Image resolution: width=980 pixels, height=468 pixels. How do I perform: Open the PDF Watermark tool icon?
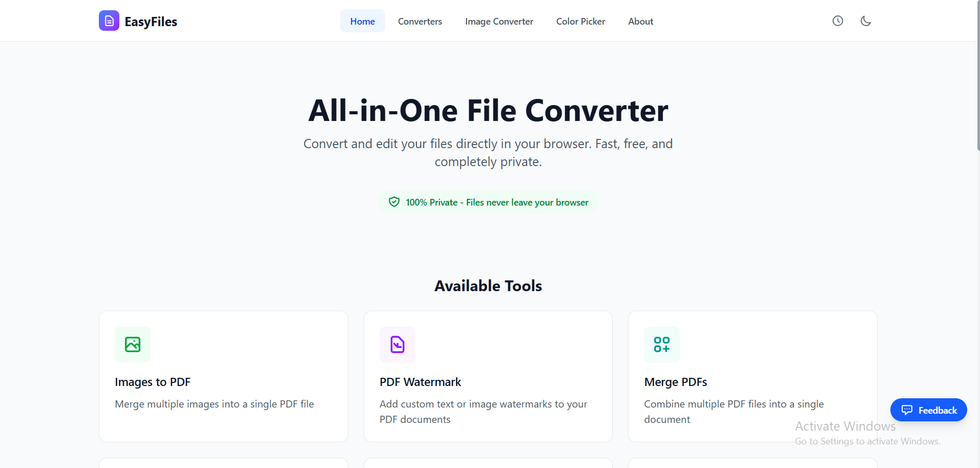point(397,344)
